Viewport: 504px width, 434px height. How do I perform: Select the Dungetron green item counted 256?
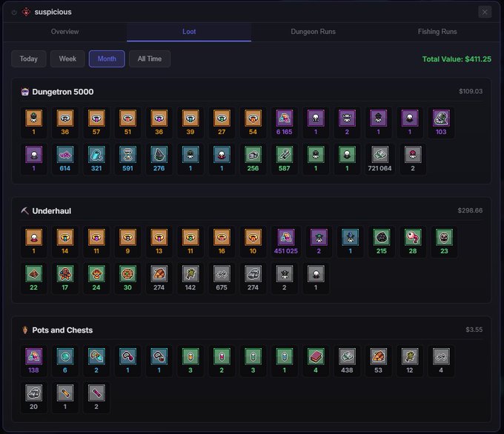click(253, 159)
